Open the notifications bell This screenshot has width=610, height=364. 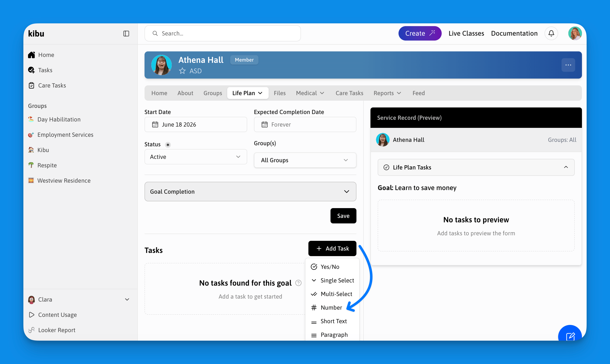pyautogui.click(x=551, y=33)
